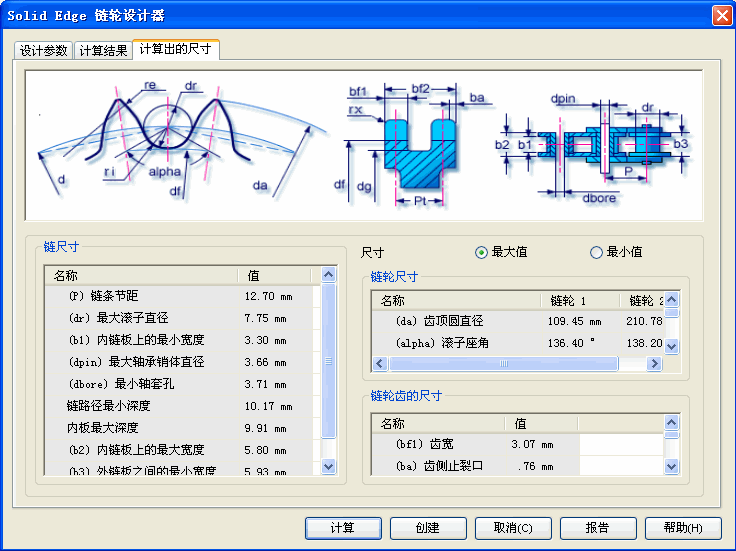Open the 计算结果 tab
736x551 pixels.
pyautogui.click(x=103, y=50)
